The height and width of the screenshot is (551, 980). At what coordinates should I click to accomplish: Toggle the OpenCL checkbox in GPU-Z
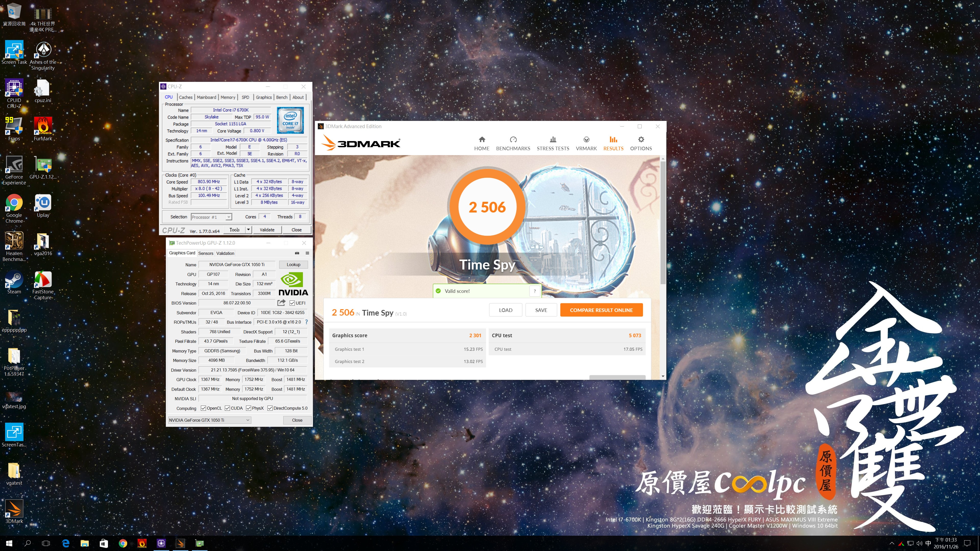[204, 408]
